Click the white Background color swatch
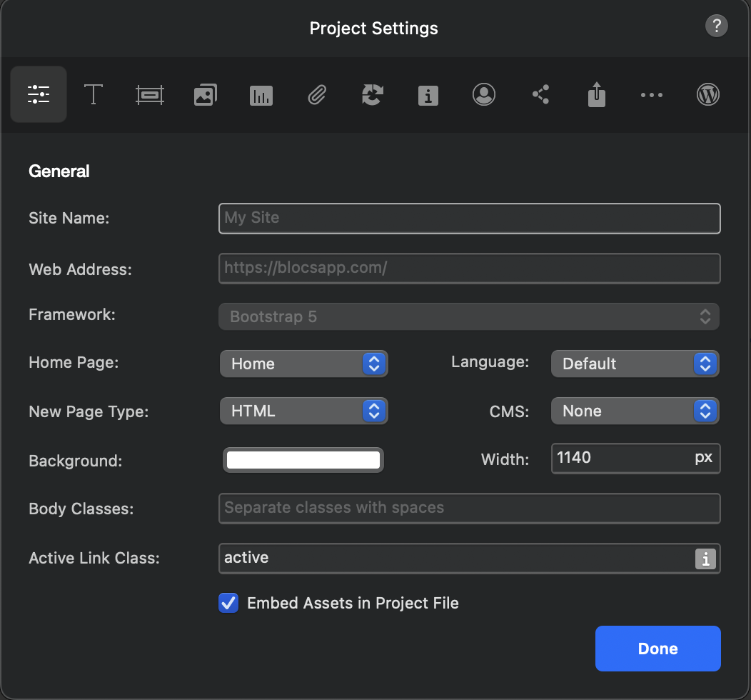Viewport: 751px width, 700px height. [x=303, y=460]
